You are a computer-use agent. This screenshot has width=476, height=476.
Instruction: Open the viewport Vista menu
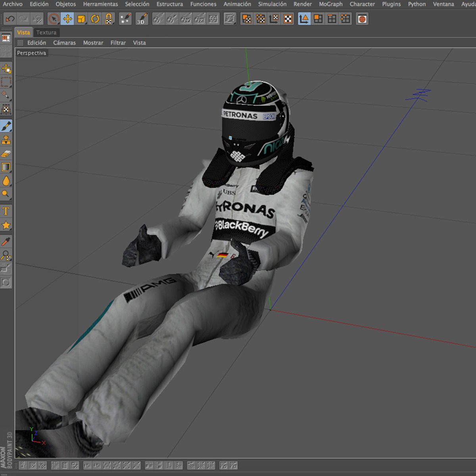coord(139,43)
